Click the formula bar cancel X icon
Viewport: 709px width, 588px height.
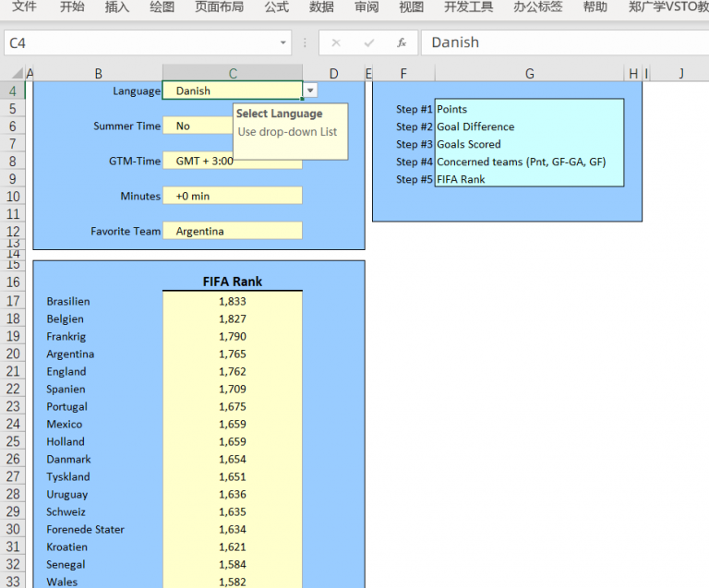point(336,42)
